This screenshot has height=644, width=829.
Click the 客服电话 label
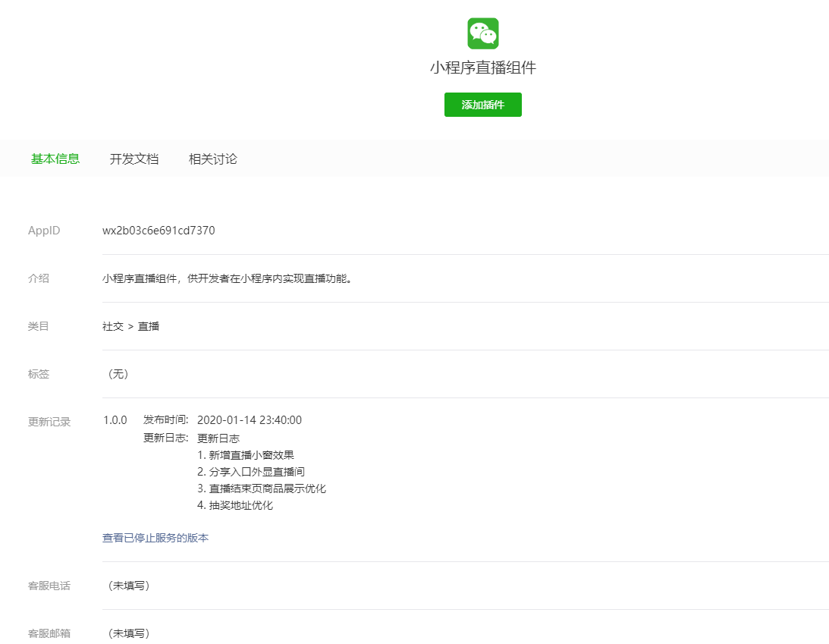49,586
